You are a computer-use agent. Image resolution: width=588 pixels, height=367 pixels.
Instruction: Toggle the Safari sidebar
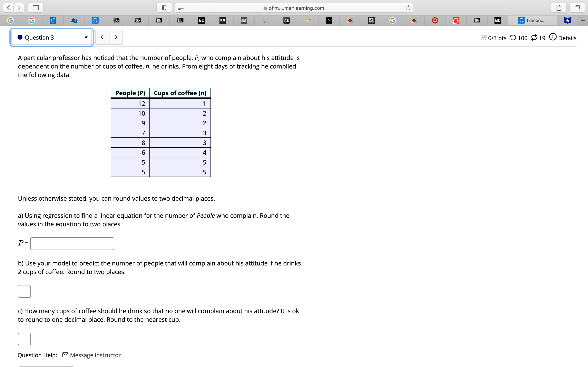(35, 8)
